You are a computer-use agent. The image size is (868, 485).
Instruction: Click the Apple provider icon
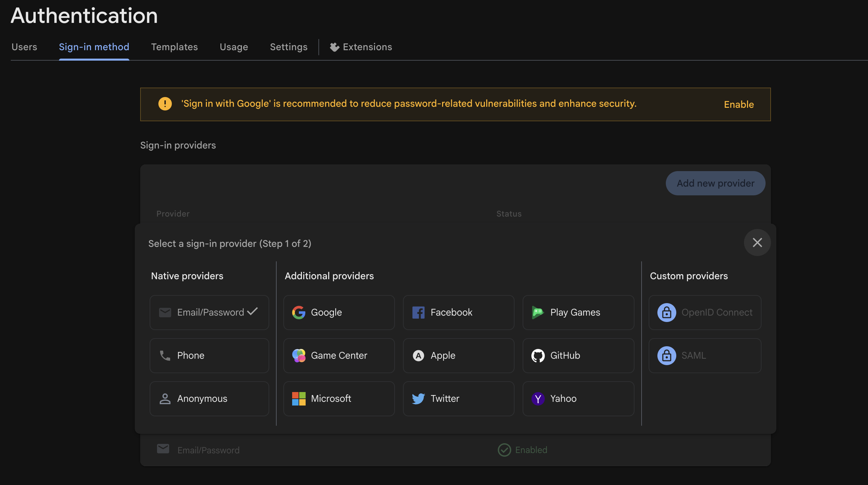418,356
